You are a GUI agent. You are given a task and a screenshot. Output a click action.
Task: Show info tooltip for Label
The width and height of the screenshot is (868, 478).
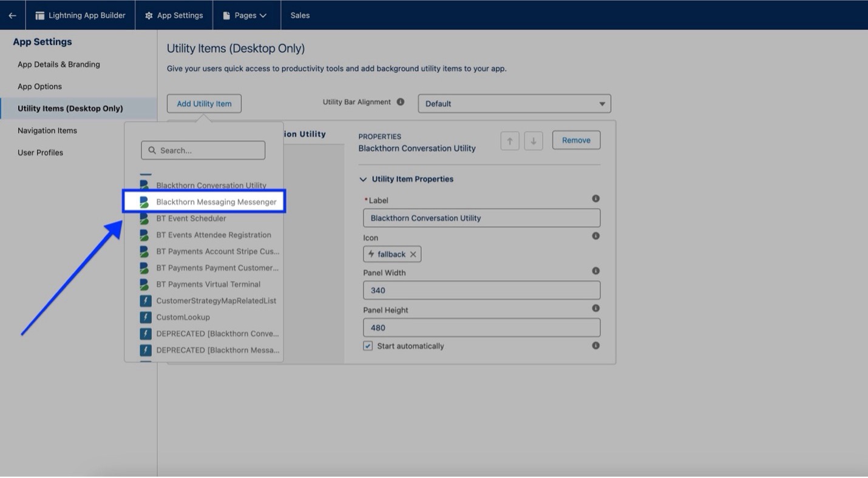tap(595, 198)
